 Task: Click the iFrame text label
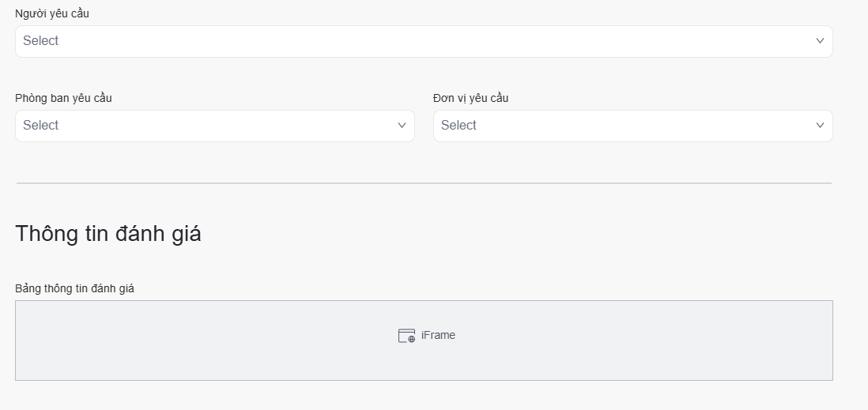[x=438, y=335]
